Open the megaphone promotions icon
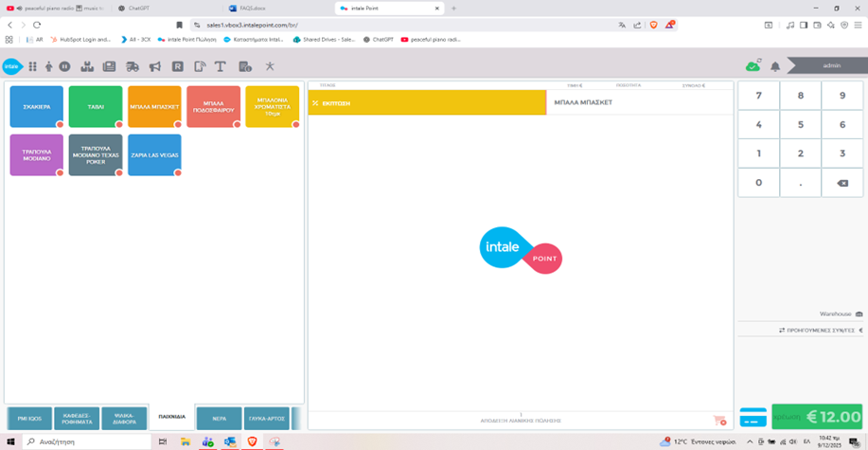This screenshot has width=868, height=450. 155,66
